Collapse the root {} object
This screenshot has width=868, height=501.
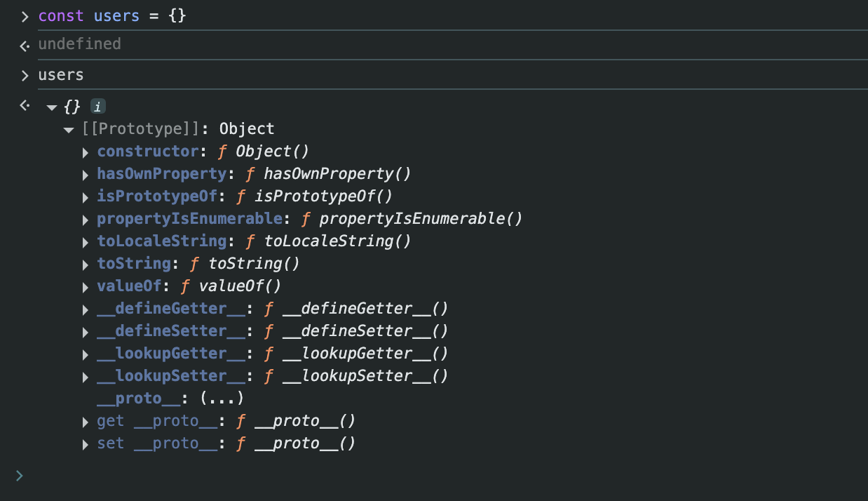pos(51,107)
